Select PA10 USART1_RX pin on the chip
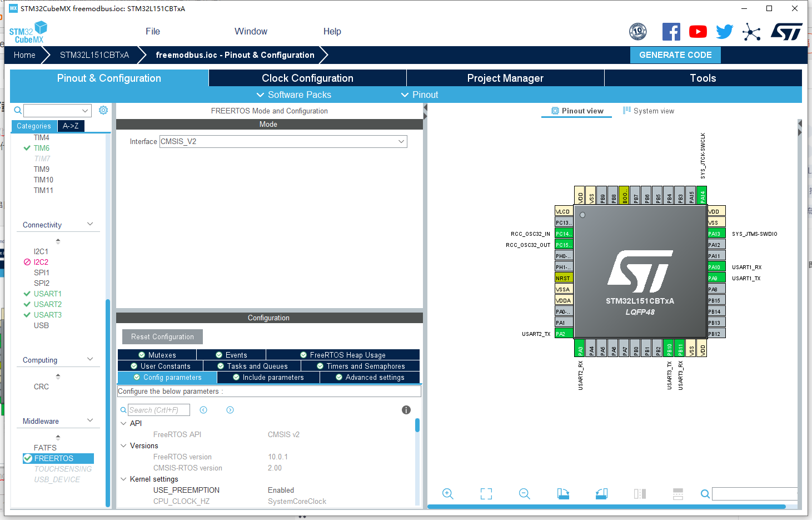 coord(715,267)
